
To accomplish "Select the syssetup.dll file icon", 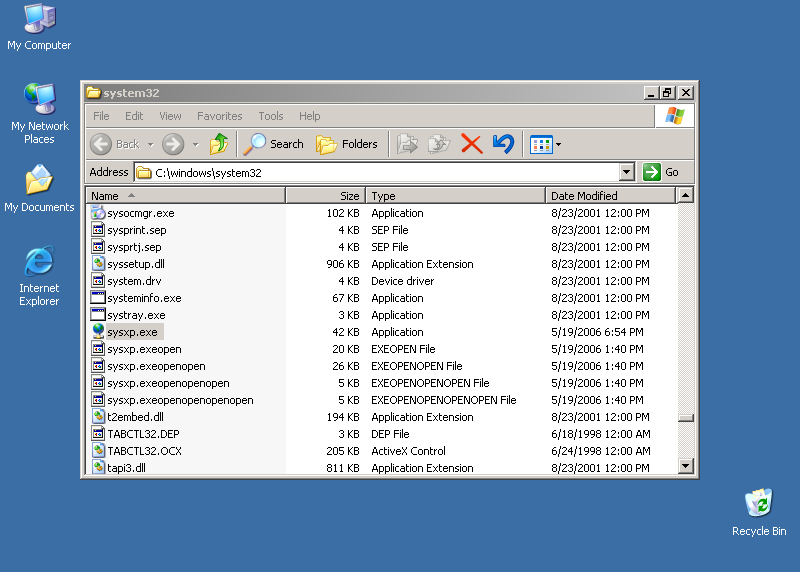I will (x=98, y=264).
